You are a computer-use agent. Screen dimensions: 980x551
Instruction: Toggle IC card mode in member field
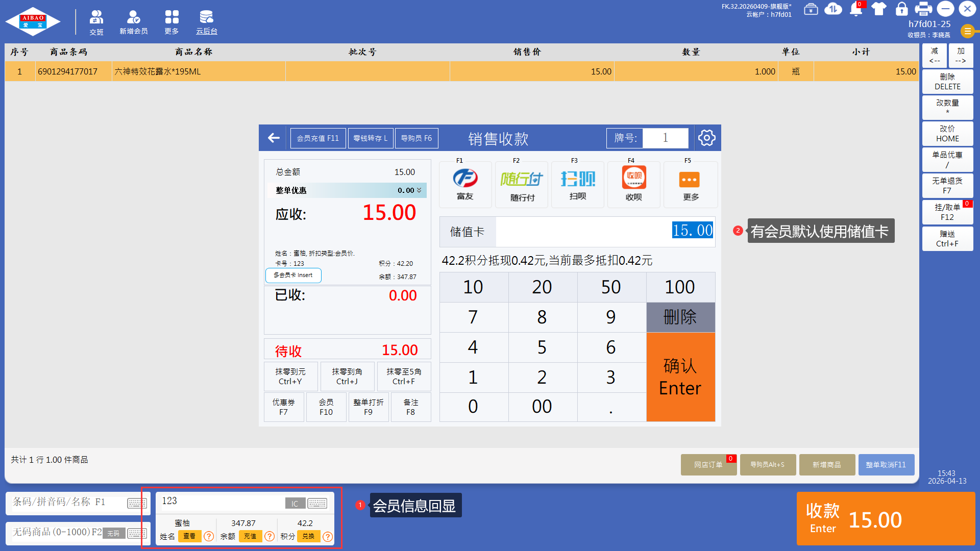(295, 504)
